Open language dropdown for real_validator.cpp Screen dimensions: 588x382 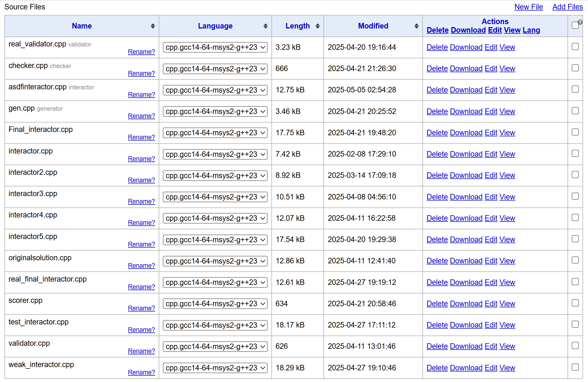215,47
